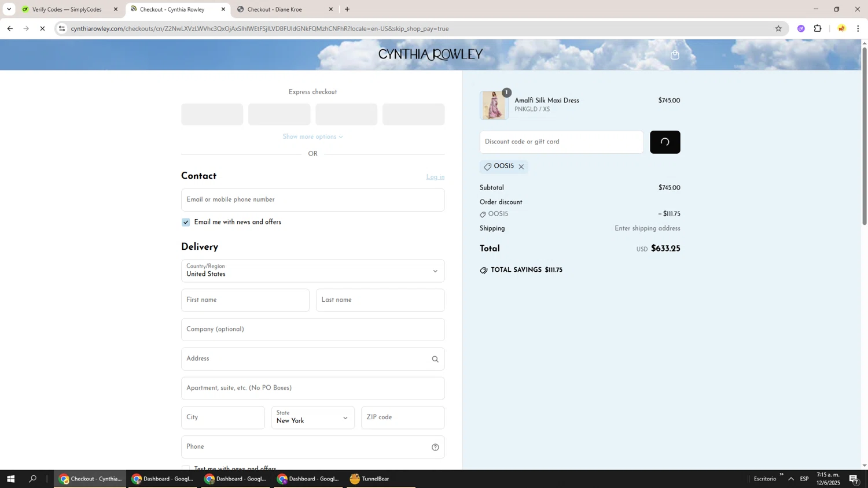Expand Show more options under express checkout
The height and width of the screenshot is (488, 868).
(313, 137)
